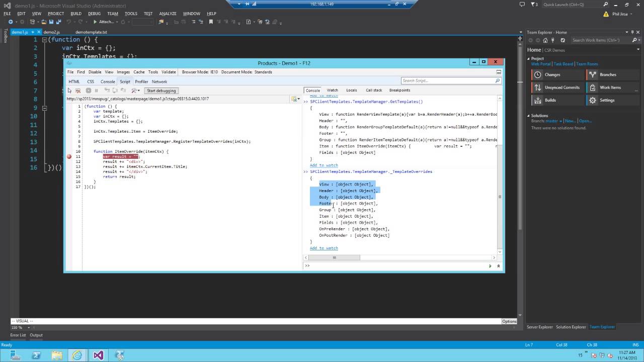The height and width of the screenshot is (362, 644).
Task: Click the notifications flag icon in title bar
Action: 534,5
